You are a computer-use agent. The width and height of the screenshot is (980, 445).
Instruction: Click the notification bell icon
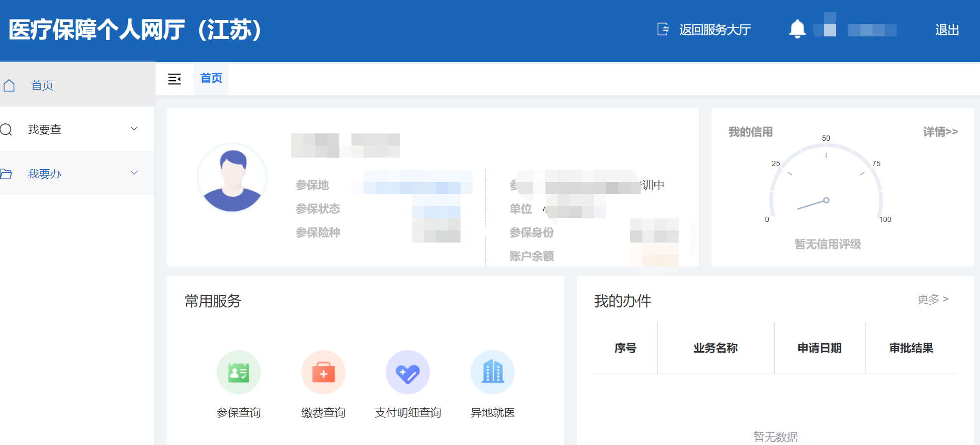(797, 29)
